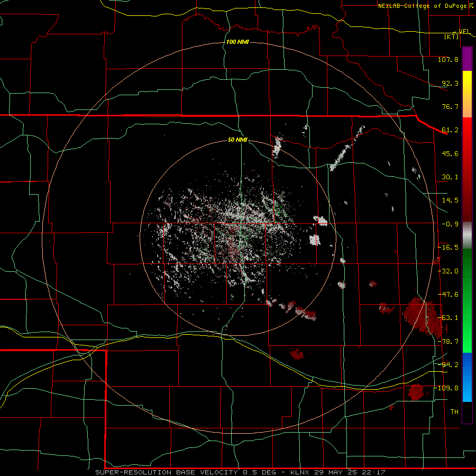Click the KLNX station identifier in caption
The image size is (476, 476).
300,472
